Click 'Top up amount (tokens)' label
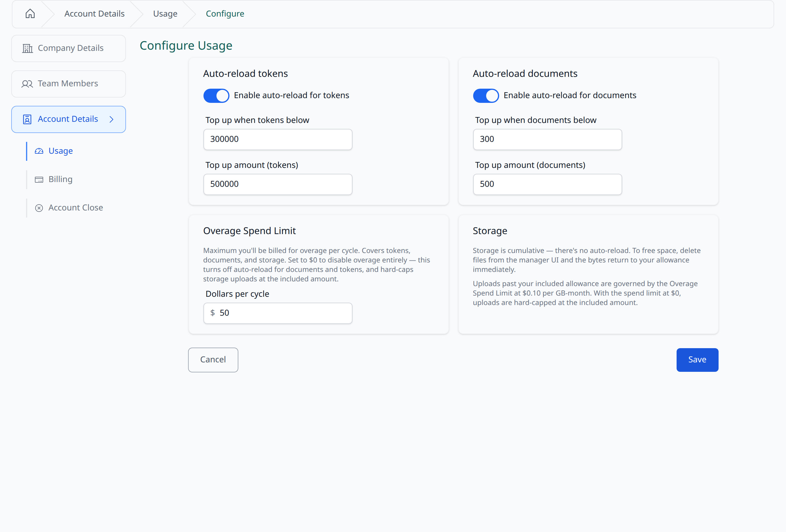The height and width of the screenshot is (532, 786). click(252, 165)
